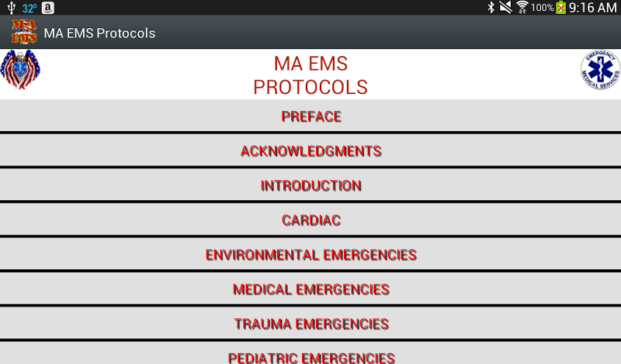This screenshot has width=621, height=364.
Task: Click the eagle emblem in header
Action: tap(20, 71)
